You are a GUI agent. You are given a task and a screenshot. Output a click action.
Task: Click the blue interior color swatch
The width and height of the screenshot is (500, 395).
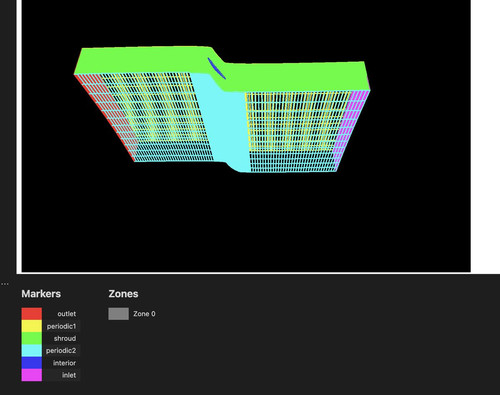(x=32, y=363)
